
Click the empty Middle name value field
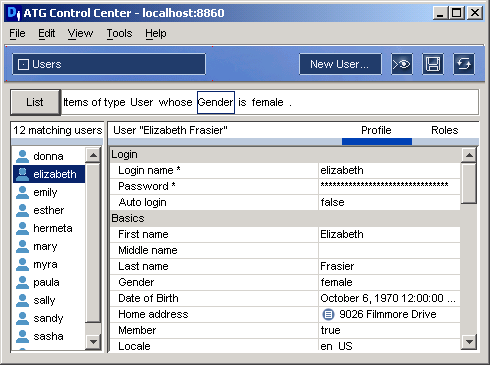click(x=389, y=250)
